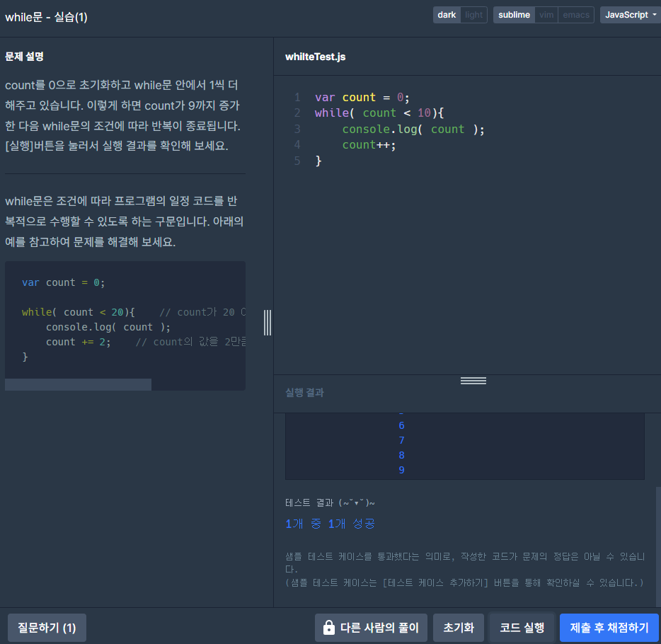Select emacs keybinding mode

click(x=576, y=15)
